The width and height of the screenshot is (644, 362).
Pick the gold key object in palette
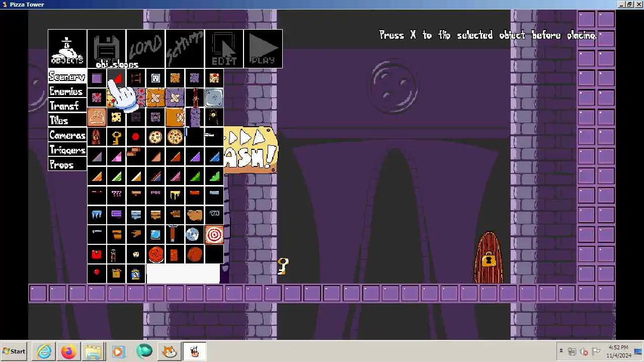pos(116,137)
